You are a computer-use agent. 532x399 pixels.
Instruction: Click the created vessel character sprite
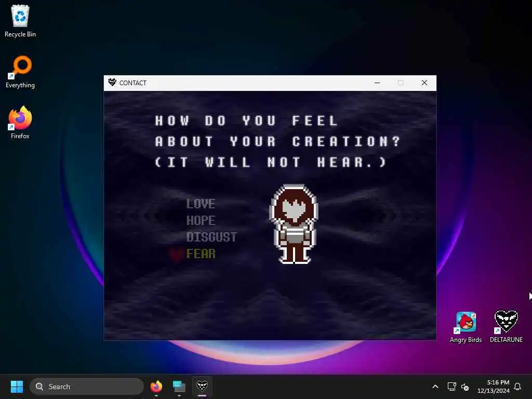[x=294, y=224]
